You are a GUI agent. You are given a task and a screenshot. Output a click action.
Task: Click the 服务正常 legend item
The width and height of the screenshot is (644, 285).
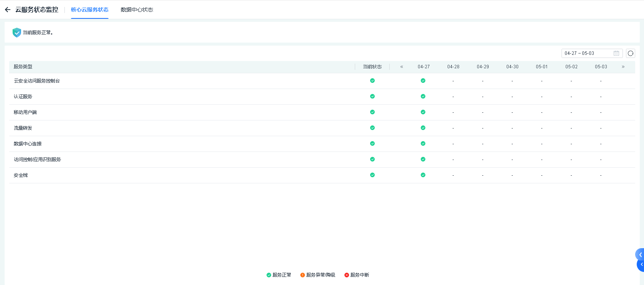tap(279, 275)
